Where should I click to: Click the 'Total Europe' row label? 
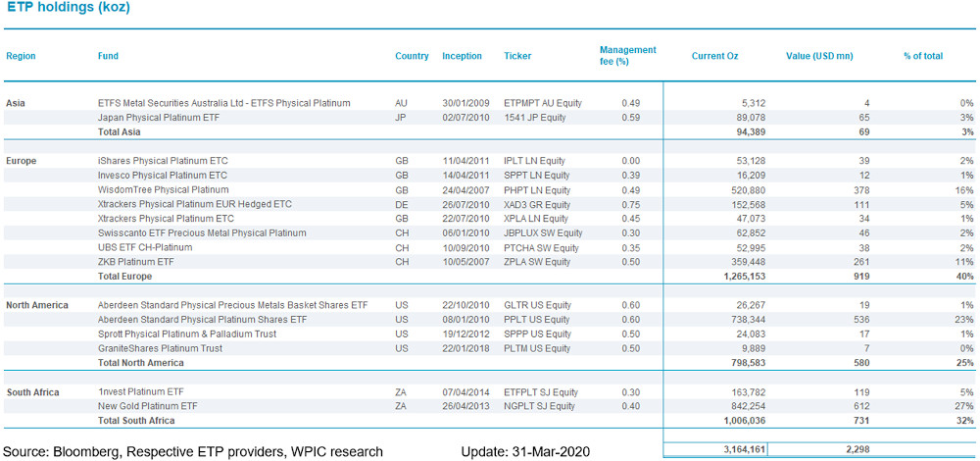[x=125, y=277]
